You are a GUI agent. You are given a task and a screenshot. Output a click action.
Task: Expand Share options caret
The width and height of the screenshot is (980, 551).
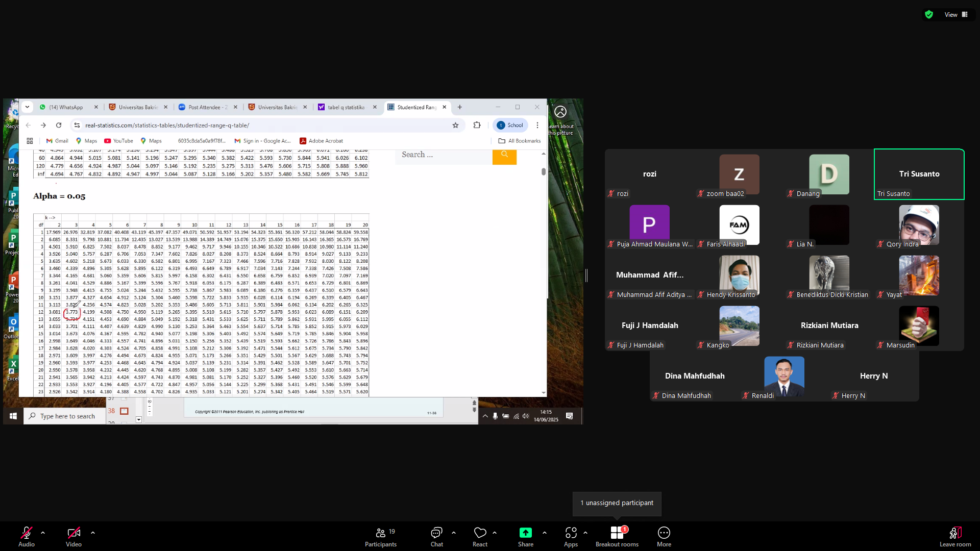tap(545, 533)
